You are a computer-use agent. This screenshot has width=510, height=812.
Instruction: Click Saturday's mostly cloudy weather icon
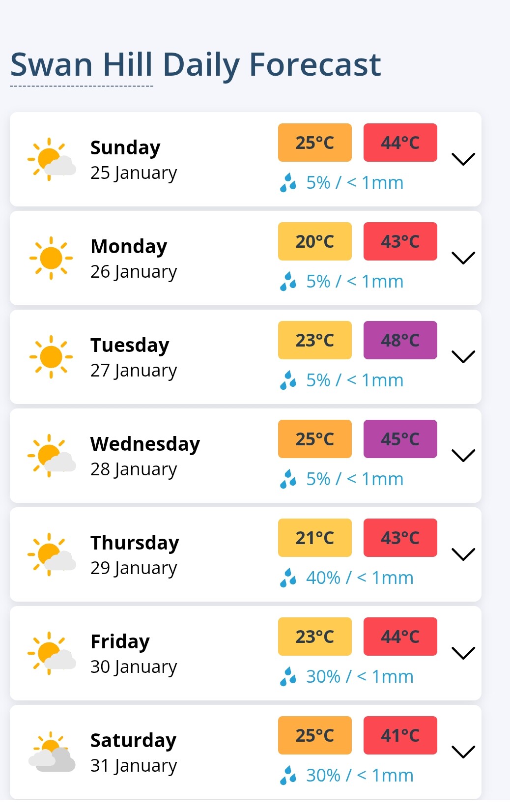(52, 752)
